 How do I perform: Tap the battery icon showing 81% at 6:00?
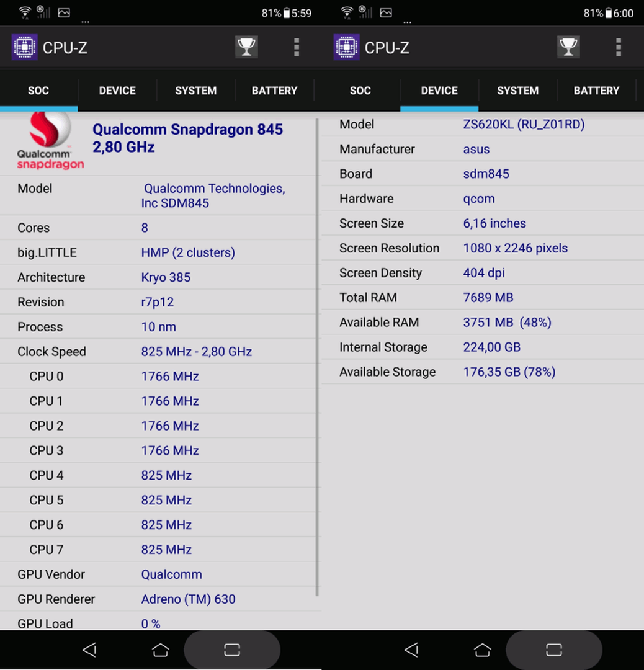click(608, 13)
